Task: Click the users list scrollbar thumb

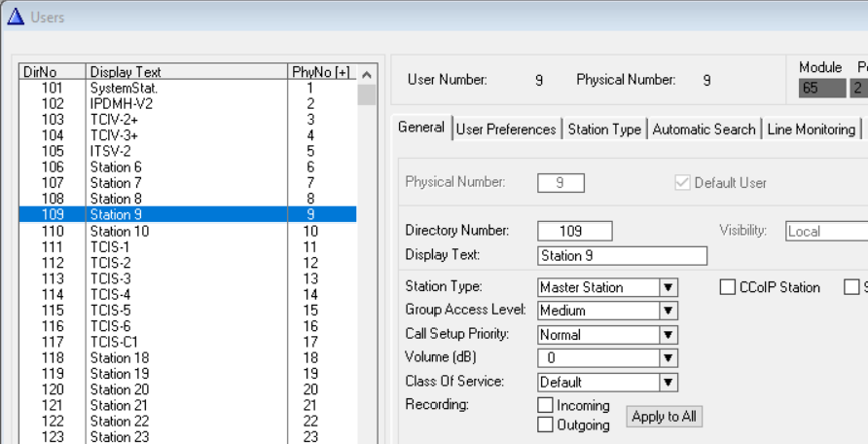Action: point(367,94)
